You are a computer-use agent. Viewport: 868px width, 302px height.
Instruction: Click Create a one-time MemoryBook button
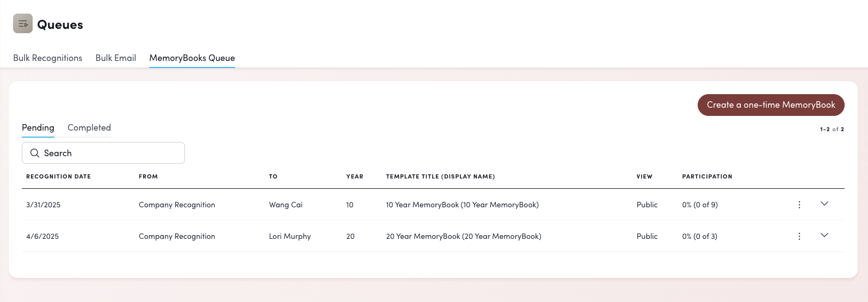click(771, 105)
